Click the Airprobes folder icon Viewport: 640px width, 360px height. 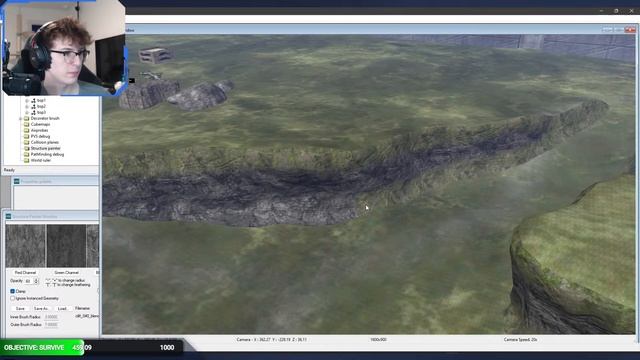tap(27, 131)
